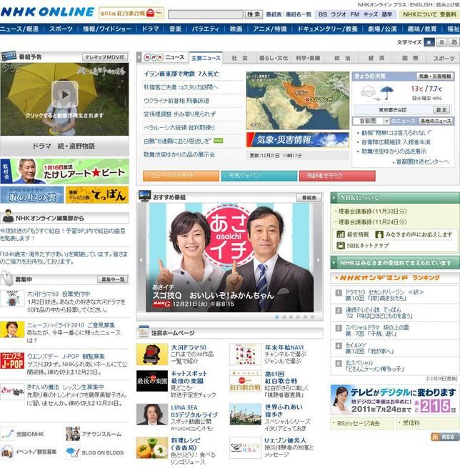This screenshot has width=460, height=476.
Task: Switch to the 政治 news tab
Action: click(341, 58)
